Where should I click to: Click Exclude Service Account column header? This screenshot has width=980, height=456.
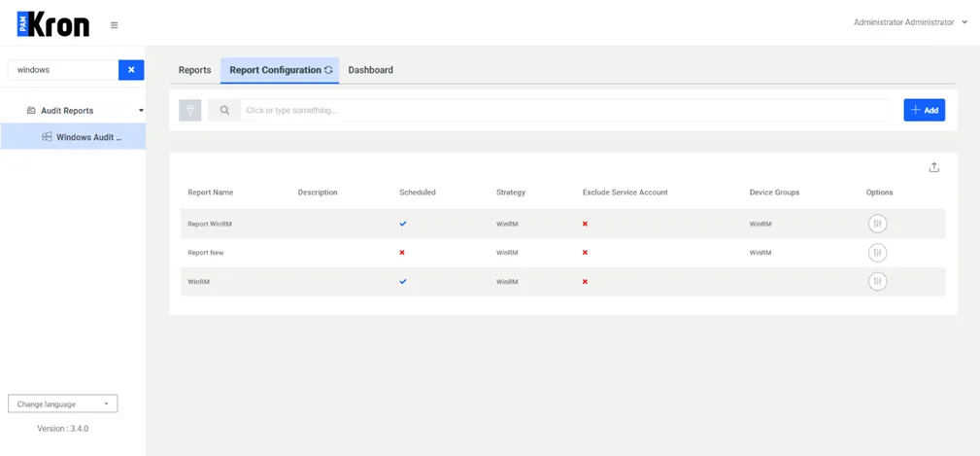[x=625, y=193]
